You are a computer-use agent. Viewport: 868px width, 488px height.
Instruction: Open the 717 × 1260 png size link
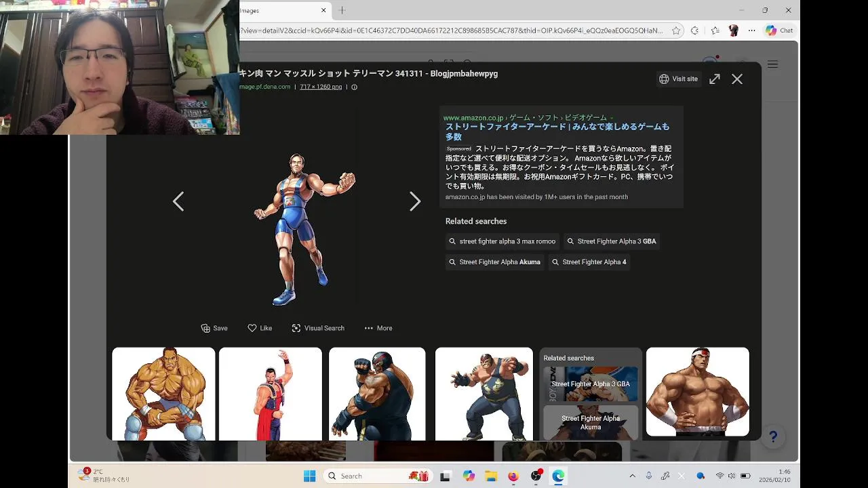(321, 87)
